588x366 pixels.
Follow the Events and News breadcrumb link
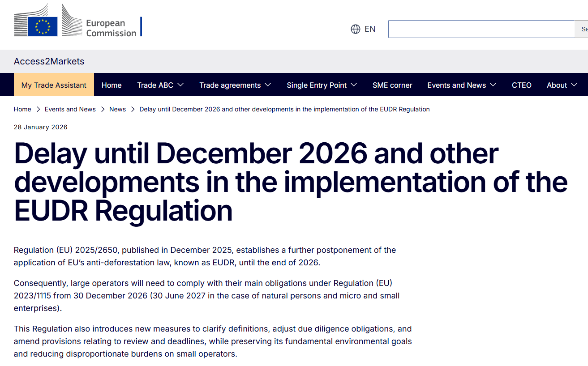70,109
